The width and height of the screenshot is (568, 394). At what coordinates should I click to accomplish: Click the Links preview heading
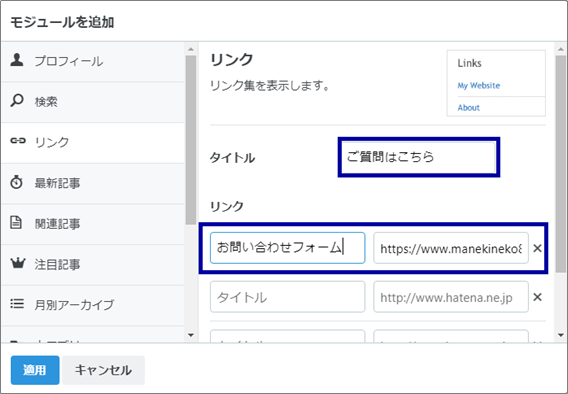tap(469, 63)
